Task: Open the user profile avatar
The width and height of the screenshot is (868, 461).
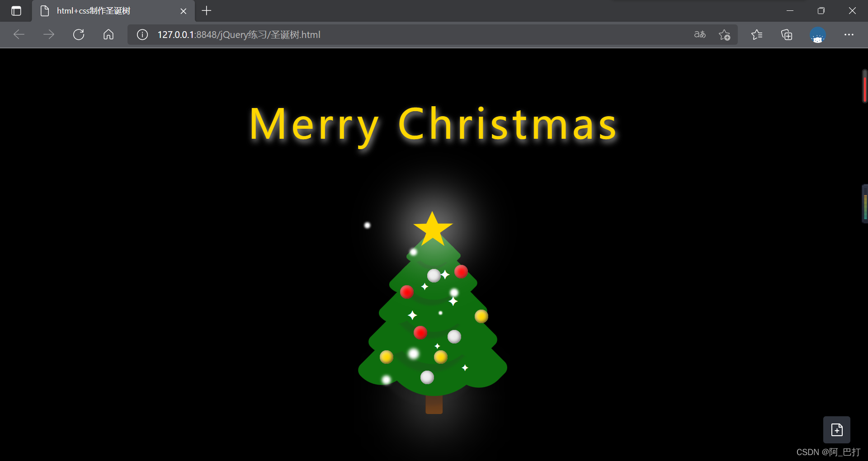Action: pos(817,35)
